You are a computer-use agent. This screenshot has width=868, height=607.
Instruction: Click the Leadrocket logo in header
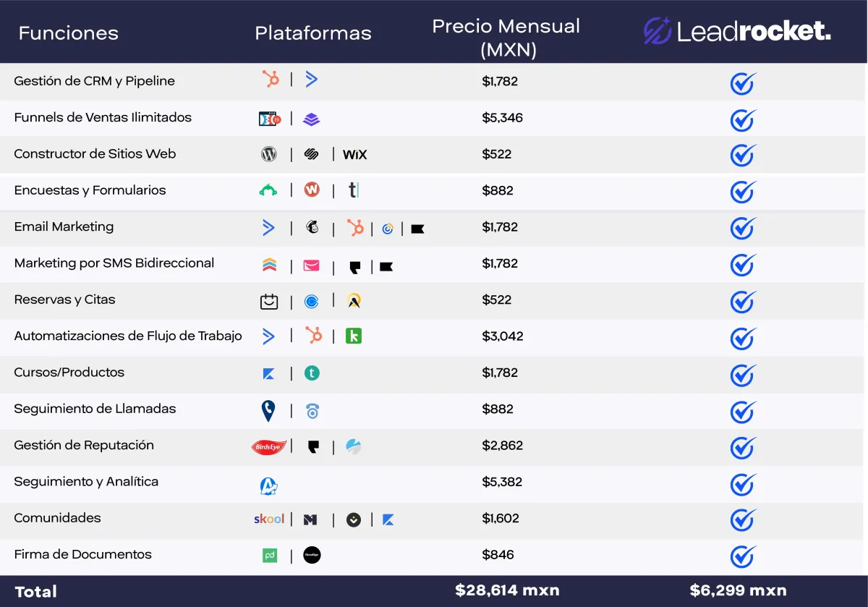(x=737, y=31)
